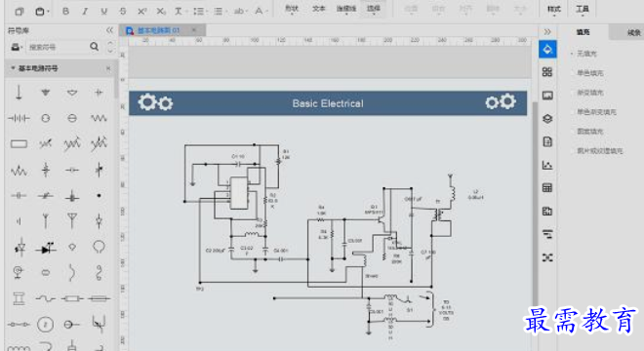
Task: Collapse the 基本电路符号 category
Action: (x=13, y=68)
